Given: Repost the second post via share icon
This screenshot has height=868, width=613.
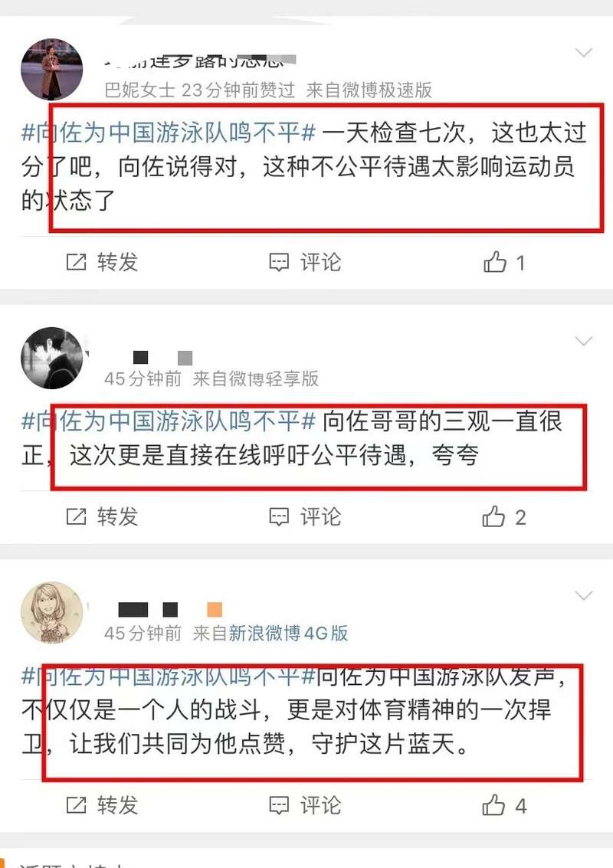Looking at the screenshot, I should coord(76,516).
